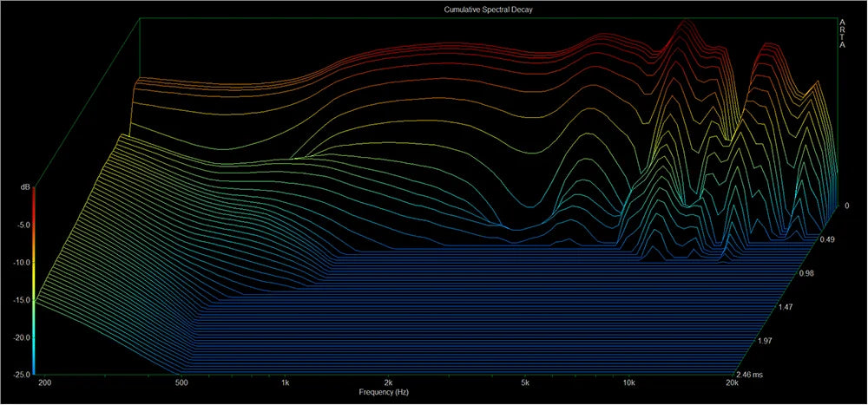
Task: Click the '1.97' time axis label
Action: [766, 340]
